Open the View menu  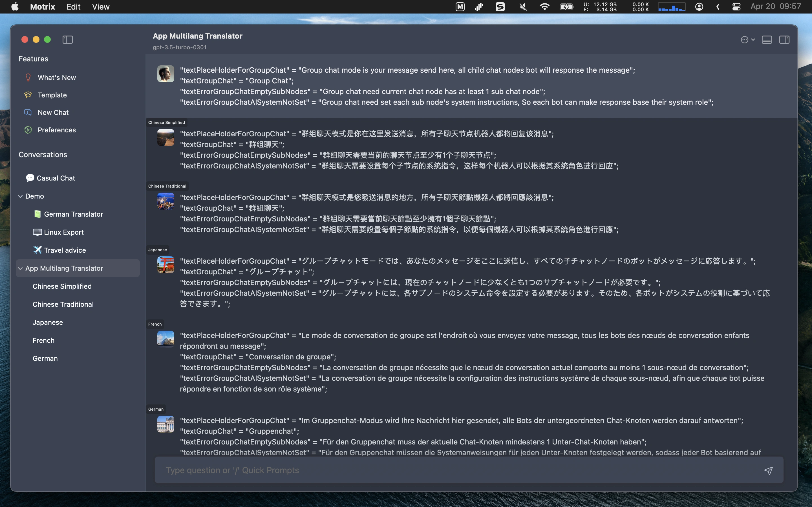click(101, 7)
